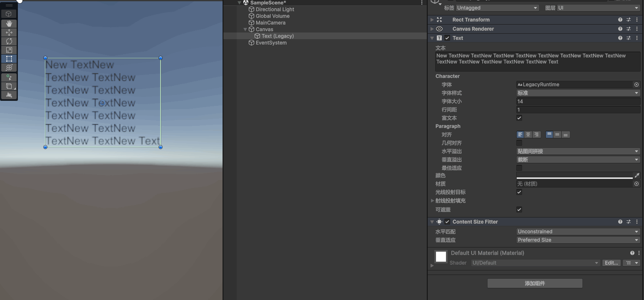This screenshot has width=644, height=300.
Task: Set horizontal alignment to center
Action: (x=528, y=135)
